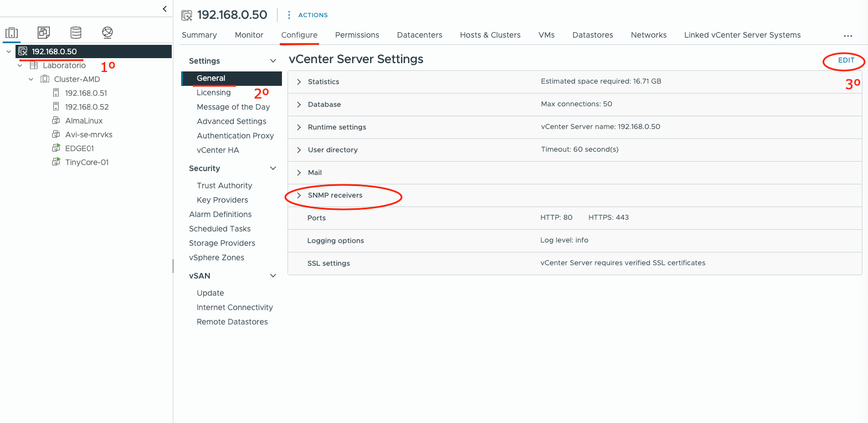Viewport: 868px width, 423px height.
Task: Open the VMs and Templates inventory icon
Action: pyautogui.click(x=44, y=33)
